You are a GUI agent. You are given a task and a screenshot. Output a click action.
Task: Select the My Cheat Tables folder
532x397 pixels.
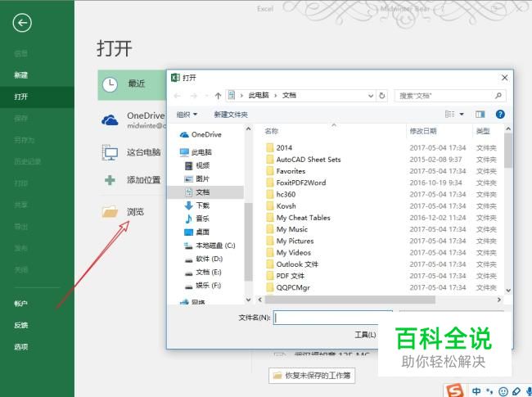point(298,218)
